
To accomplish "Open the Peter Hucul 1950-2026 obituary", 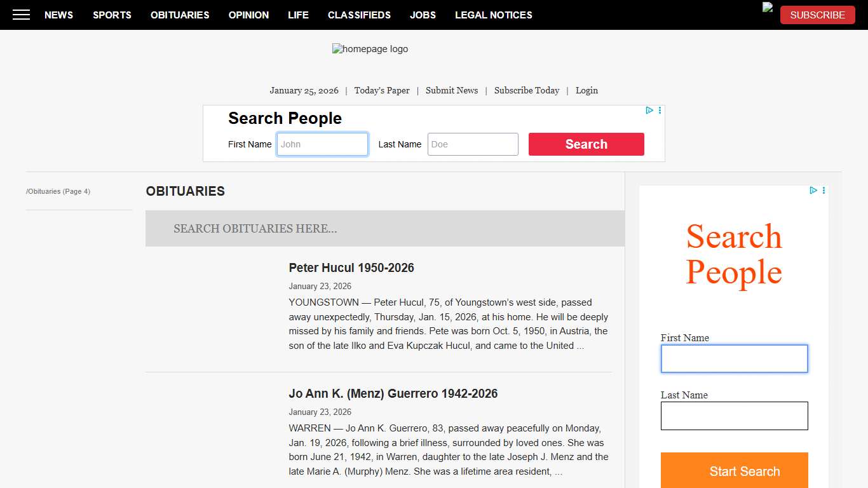I will tap(351, 268).
